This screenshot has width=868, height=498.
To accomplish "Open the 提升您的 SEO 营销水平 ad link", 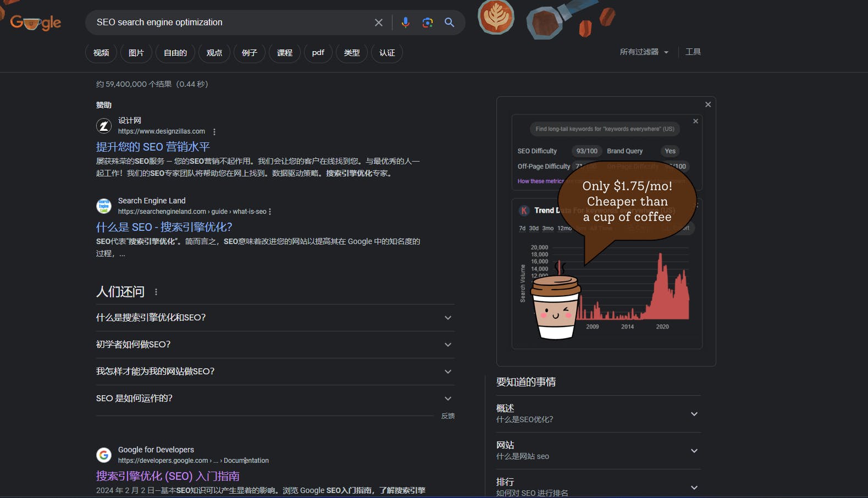I will coord(153,147).
